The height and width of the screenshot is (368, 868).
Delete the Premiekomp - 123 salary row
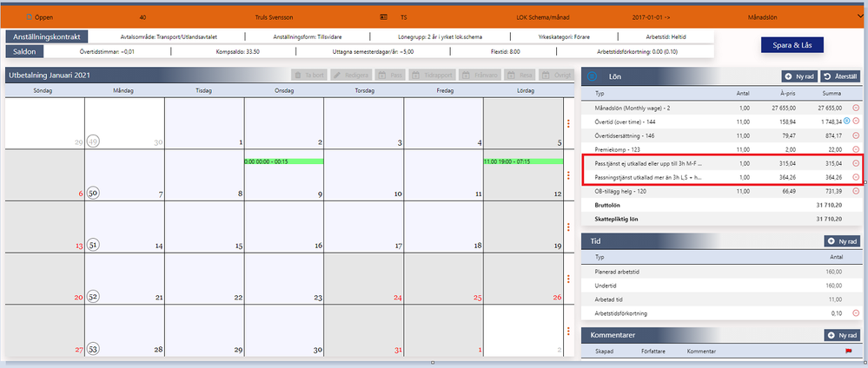[x=856, y=149]
